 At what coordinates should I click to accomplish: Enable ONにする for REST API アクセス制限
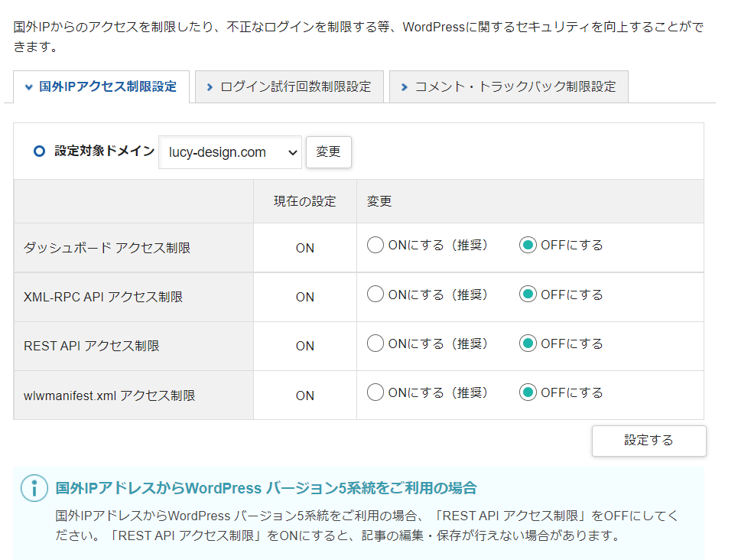[x=375, y=343]
